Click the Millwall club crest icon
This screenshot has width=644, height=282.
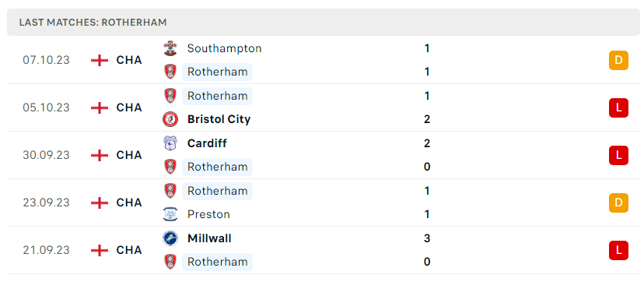tap(170, 238)
